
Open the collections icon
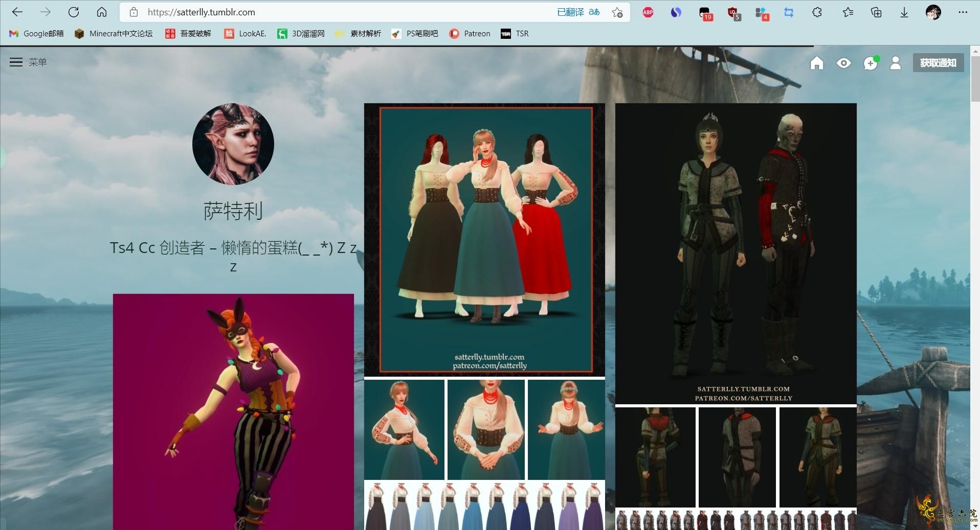(876, 12)
